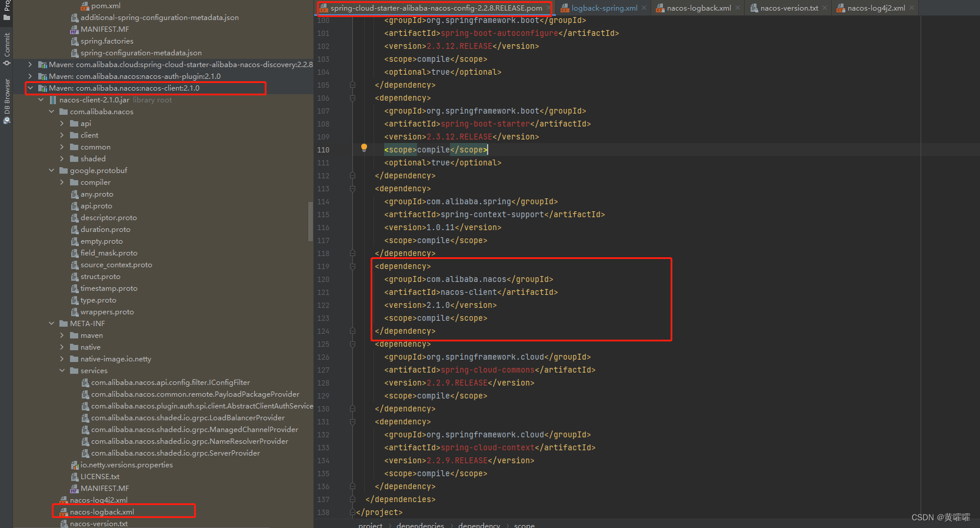980x528 pixels.
Task: Click the timestamp.proto file icon
Action: pyautogui.click(x=75, y=288)
